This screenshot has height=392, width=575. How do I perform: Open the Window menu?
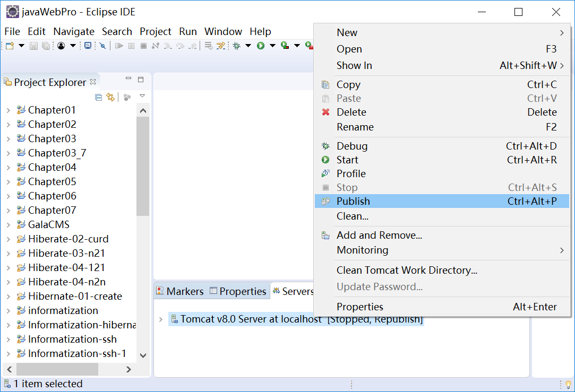[223, 31]
